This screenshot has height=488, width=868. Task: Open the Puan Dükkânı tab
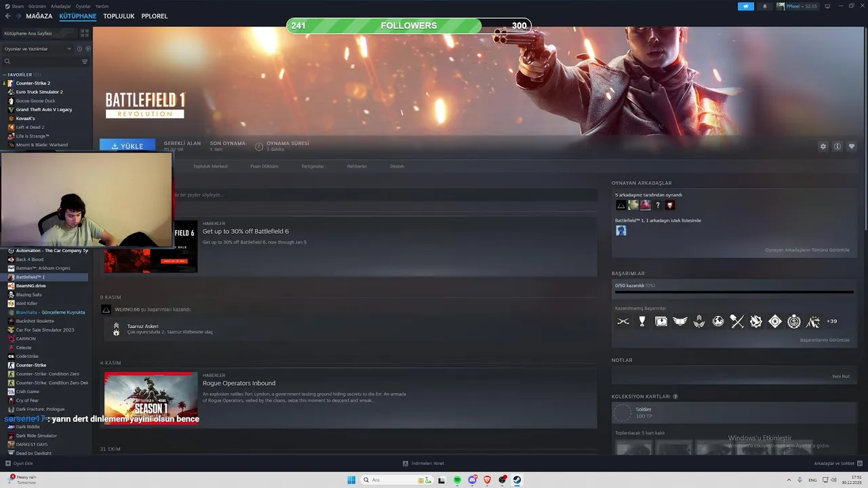tap(264, 166)
